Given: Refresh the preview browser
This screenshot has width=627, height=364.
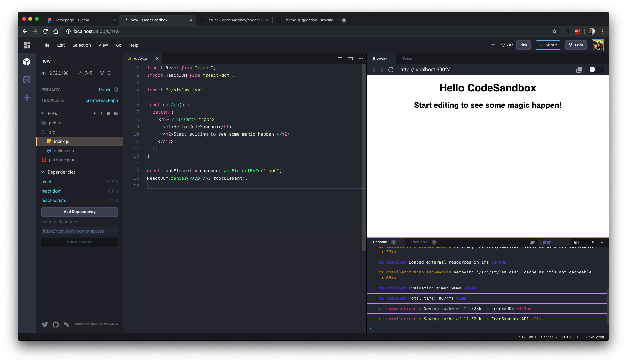Looking at the screenshot, I should [391, 70].
